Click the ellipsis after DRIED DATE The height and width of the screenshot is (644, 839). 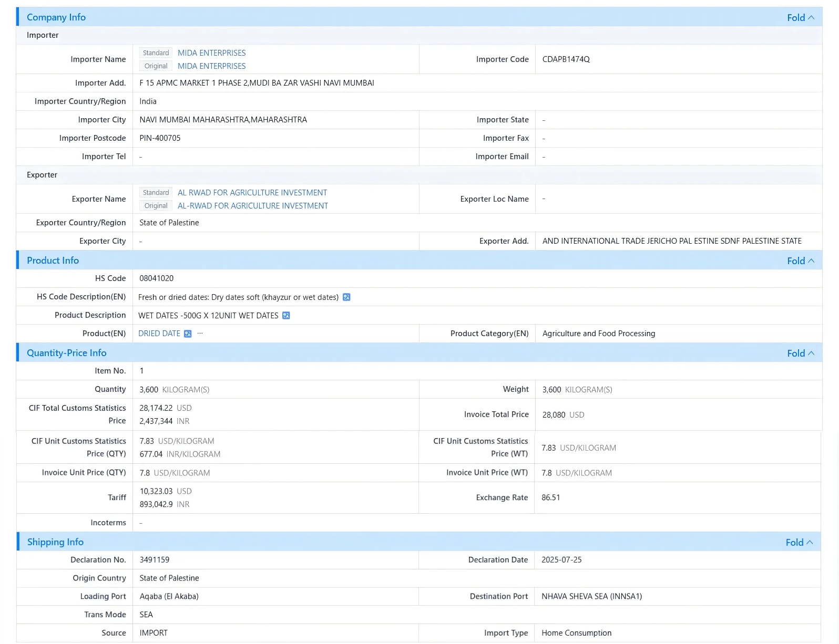pos(200,334)
